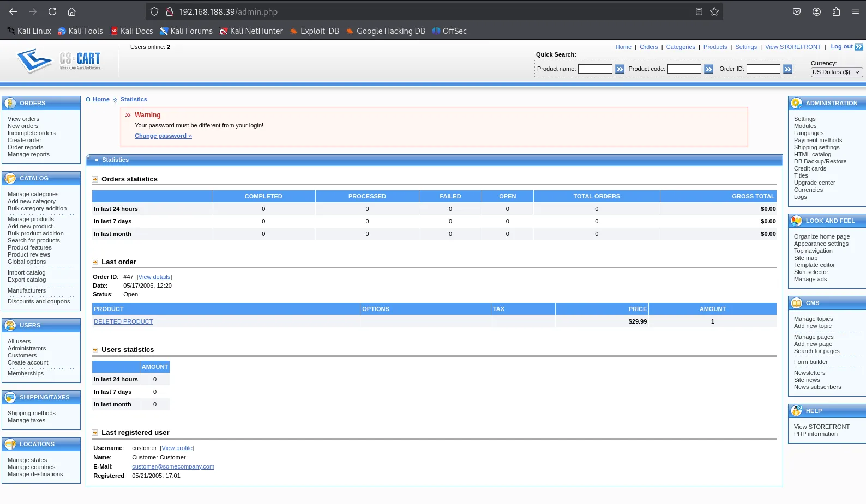Open PHP information in Help

coord(816,434)
